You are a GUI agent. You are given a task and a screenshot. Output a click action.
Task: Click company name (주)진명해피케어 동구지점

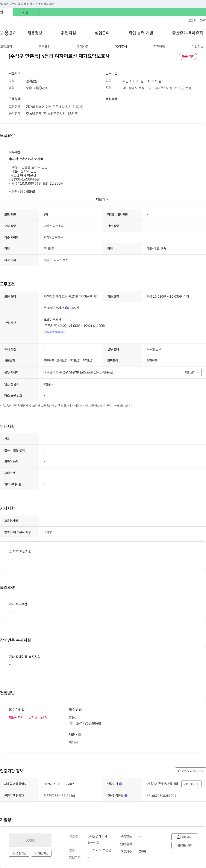99,839
